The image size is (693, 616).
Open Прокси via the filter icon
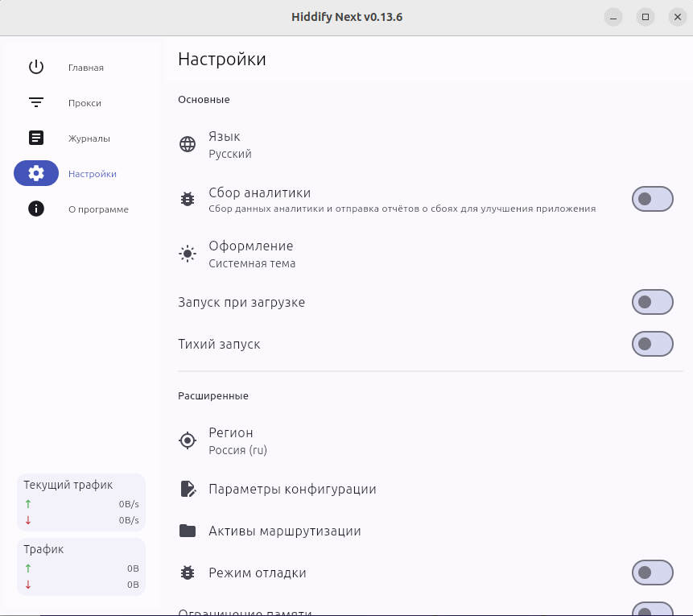pos(36,102)
